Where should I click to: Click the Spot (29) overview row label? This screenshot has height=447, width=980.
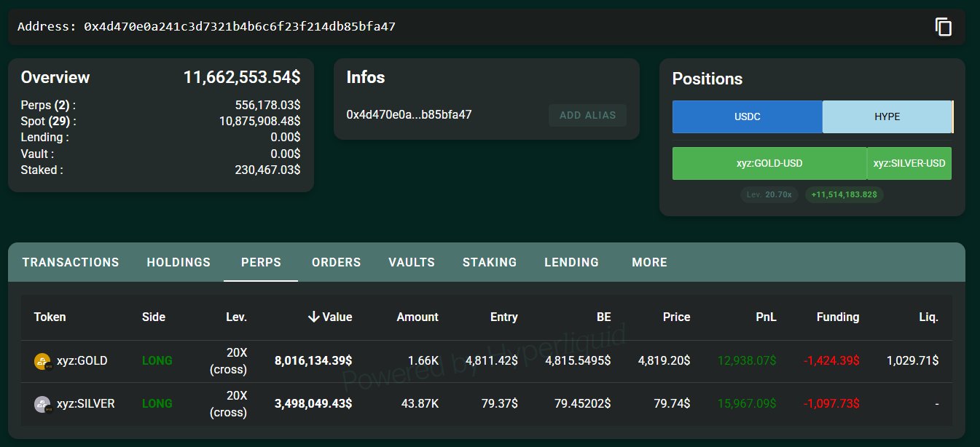click(x=48, y=122)
